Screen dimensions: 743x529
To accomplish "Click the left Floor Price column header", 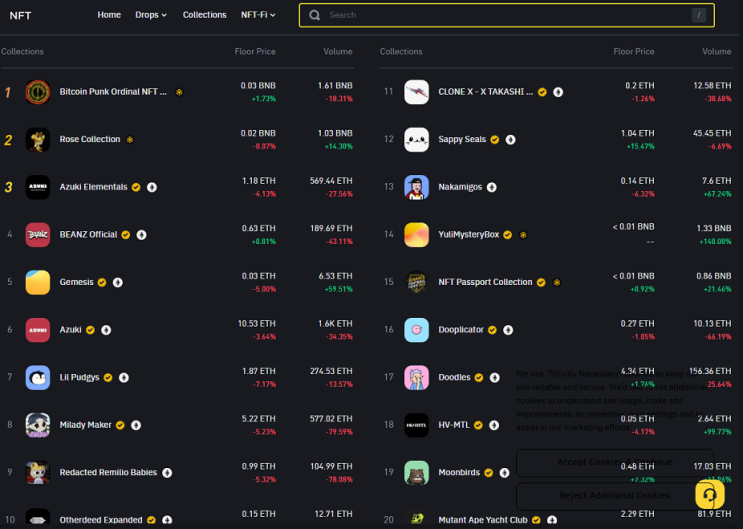I will 255,52.
